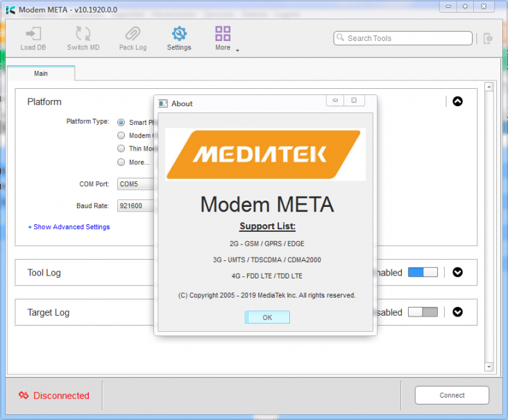
Task: Click OK in the About dialog
Action: 267,317
